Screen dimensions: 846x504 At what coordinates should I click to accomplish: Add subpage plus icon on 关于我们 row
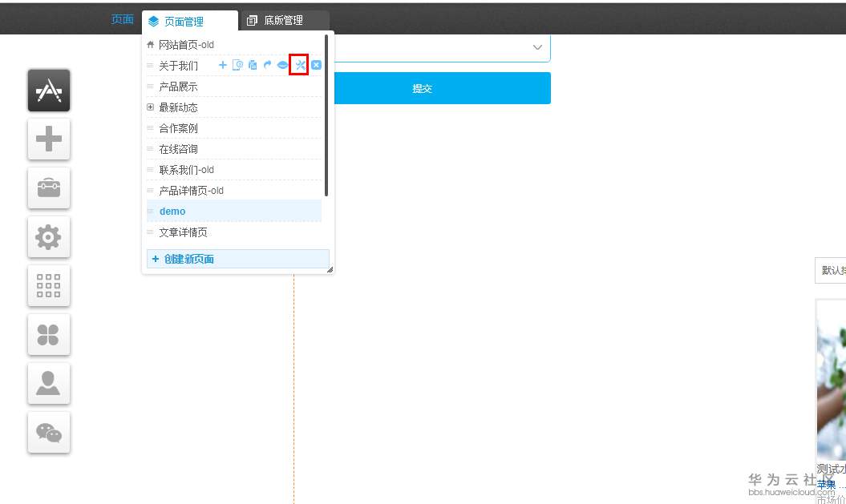pyautogui.click(x=222, y=65)
